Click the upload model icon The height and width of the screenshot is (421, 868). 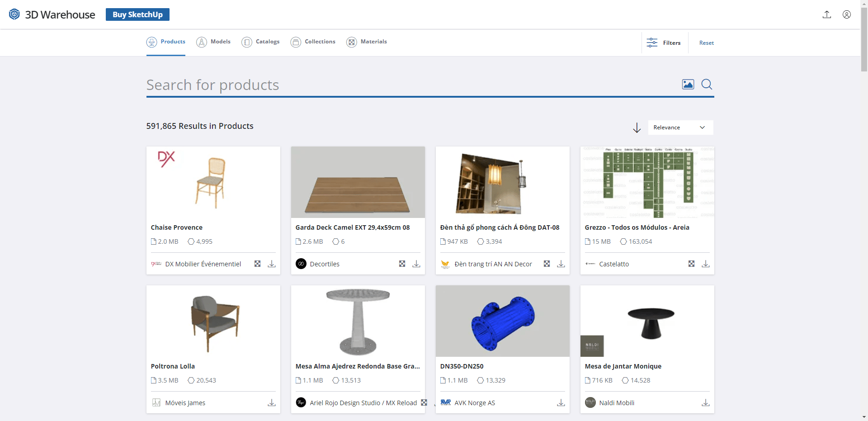[x=827, y=14]
